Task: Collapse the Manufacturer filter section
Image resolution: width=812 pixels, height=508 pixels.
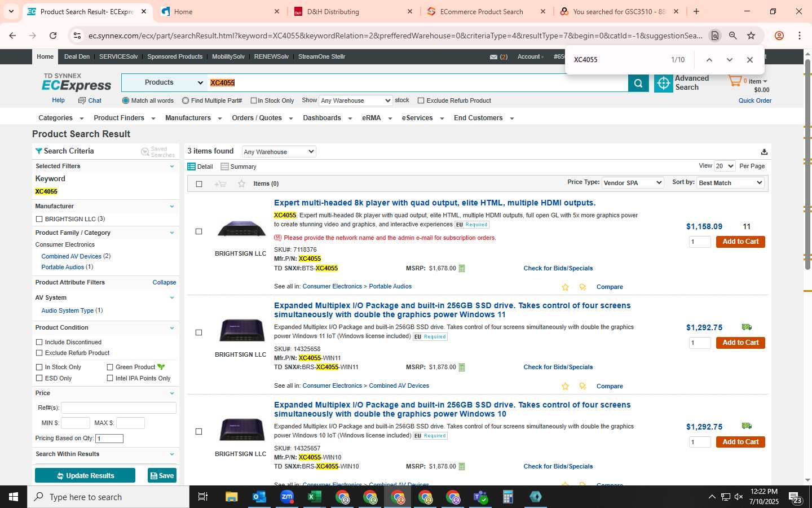Action: [172, 207]
